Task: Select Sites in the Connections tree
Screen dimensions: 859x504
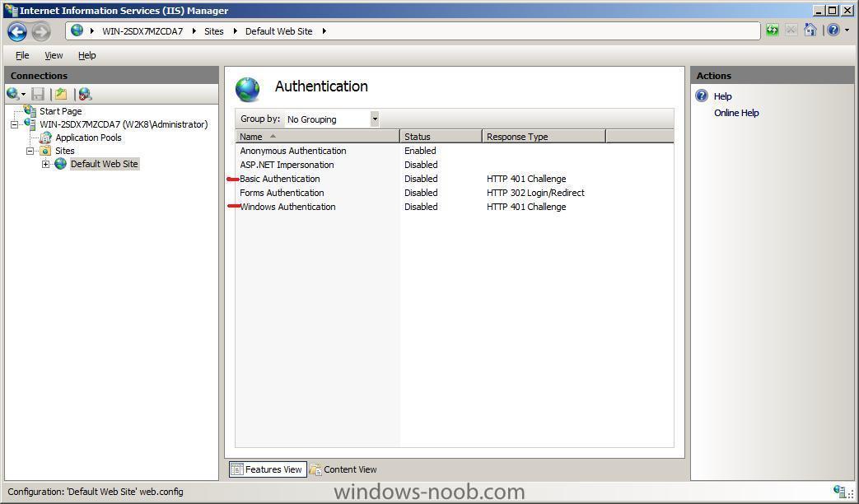Action: (64, 151)
